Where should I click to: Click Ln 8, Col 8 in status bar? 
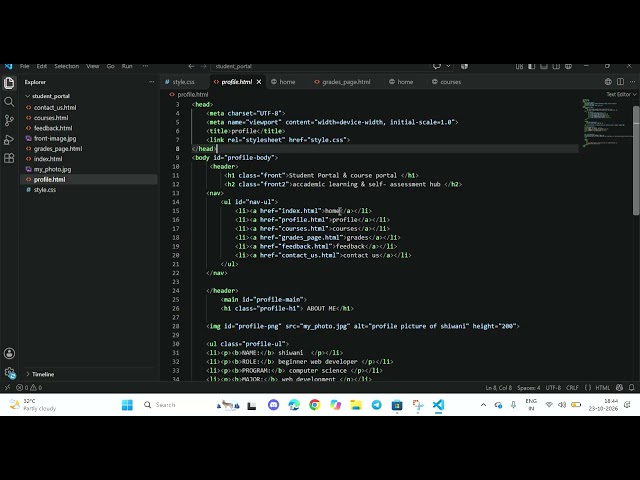click(498, 387)
